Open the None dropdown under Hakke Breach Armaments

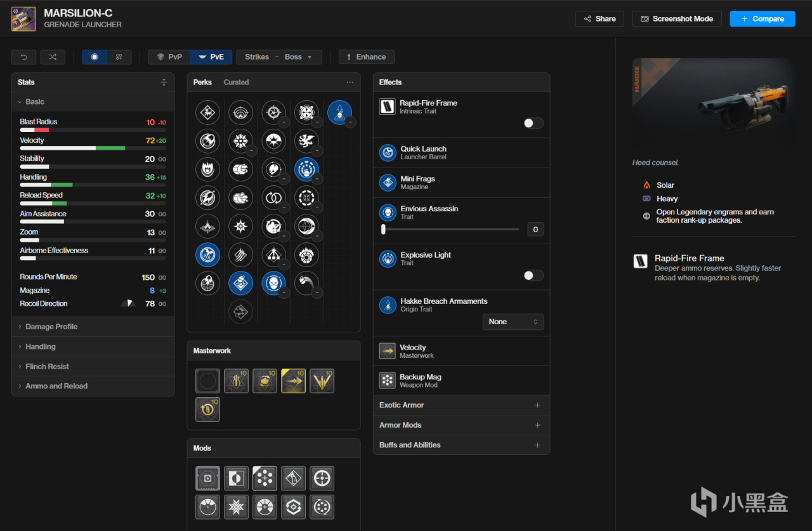513,322
